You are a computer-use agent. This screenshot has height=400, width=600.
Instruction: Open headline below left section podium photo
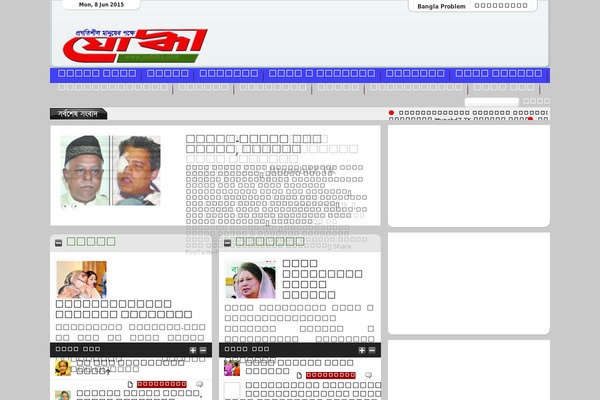(124, 309)
